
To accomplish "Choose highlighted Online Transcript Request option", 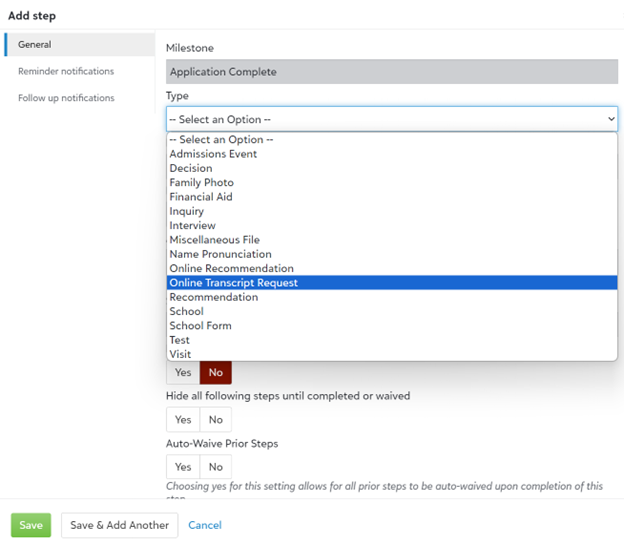I will [x=392, y=283].
